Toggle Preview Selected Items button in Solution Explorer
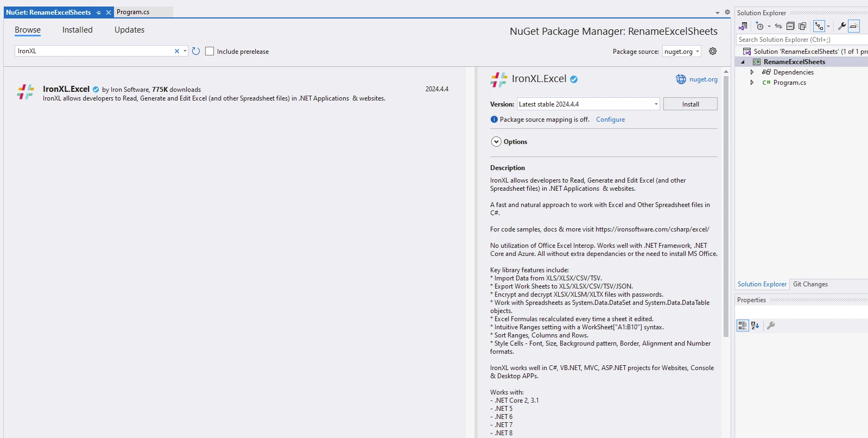 [854, 26]
